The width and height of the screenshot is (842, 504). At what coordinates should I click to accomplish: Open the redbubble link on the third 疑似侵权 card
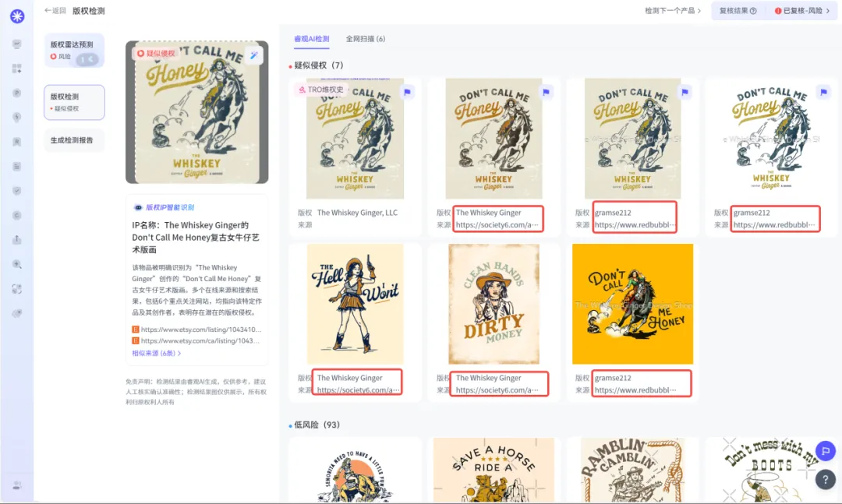tap(635, 225)
